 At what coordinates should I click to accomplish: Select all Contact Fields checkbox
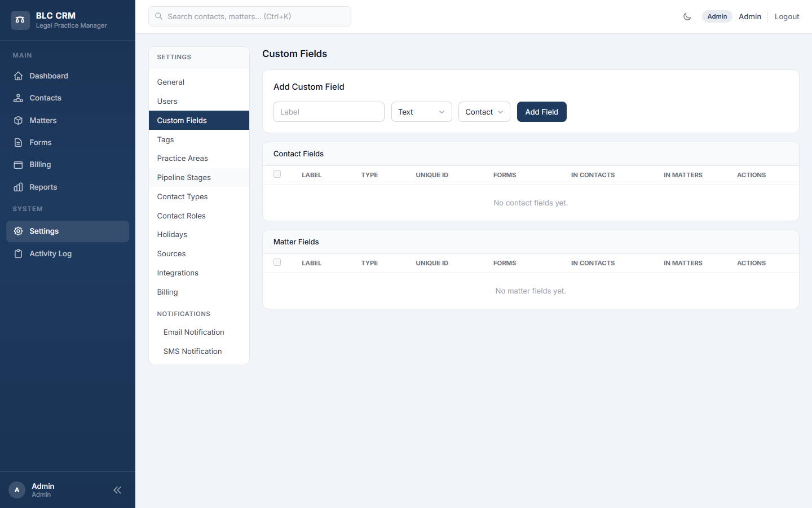click(277, 174)
